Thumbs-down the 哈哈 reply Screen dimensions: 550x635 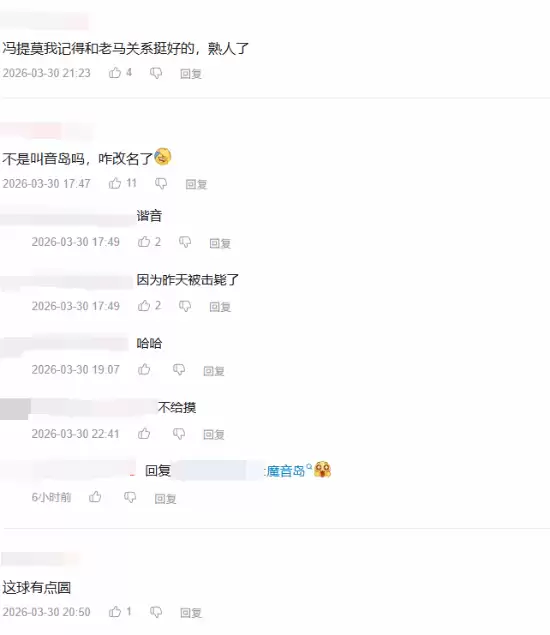tap(179, 370)
